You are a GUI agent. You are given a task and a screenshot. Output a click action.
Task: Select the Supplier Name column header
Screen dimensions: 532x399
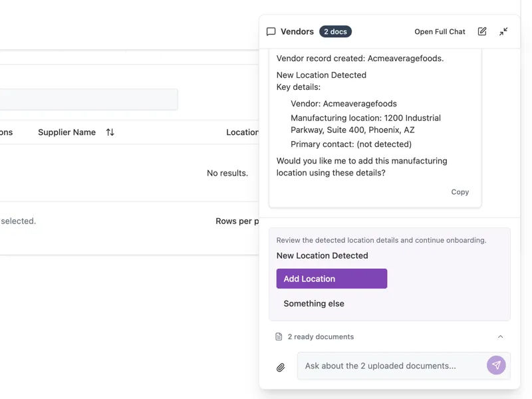(x=66, y=132)
